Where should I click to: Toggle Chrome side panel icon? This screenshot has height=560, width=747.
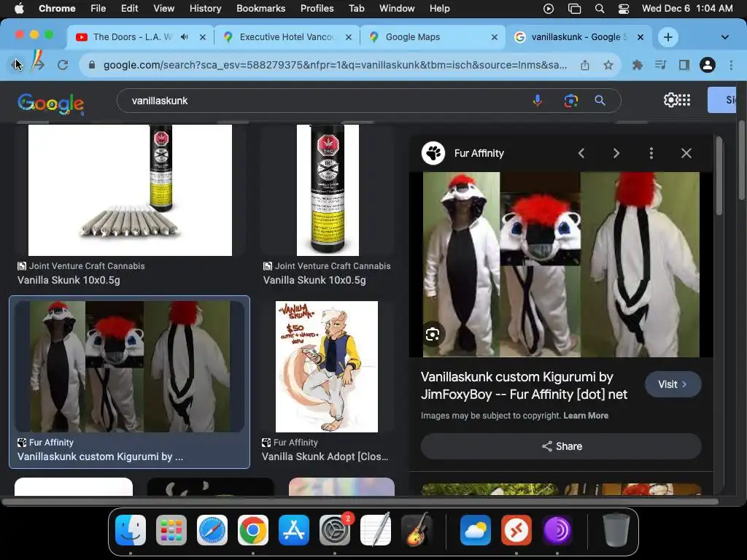(x=684, y=65)
